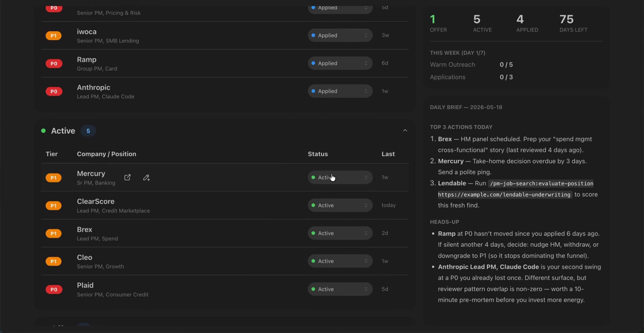Open the Brex status dropdown

tap(340, 233)
